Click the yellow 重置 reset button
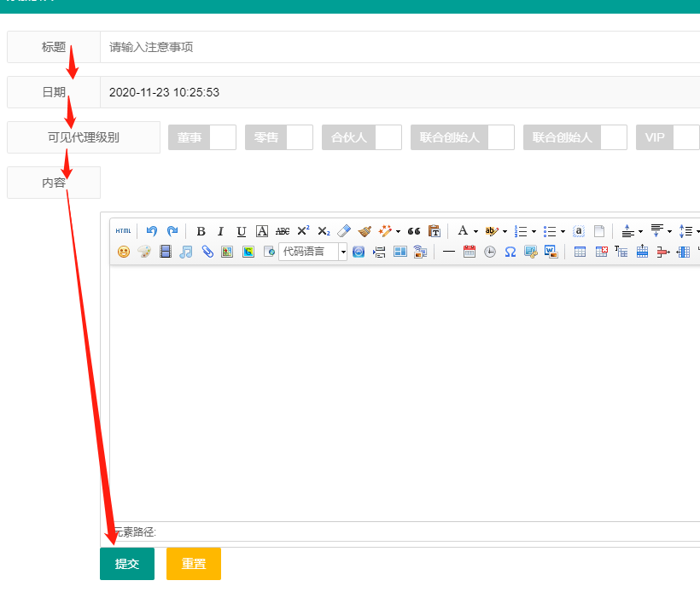 [194, 564]
